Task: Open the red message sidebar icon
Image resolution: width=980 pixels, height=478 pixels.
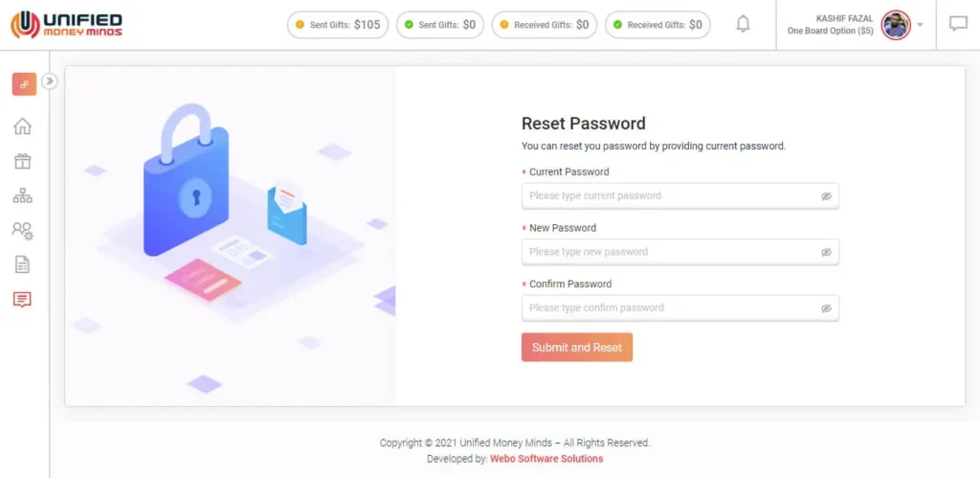Action: [22, 299]
